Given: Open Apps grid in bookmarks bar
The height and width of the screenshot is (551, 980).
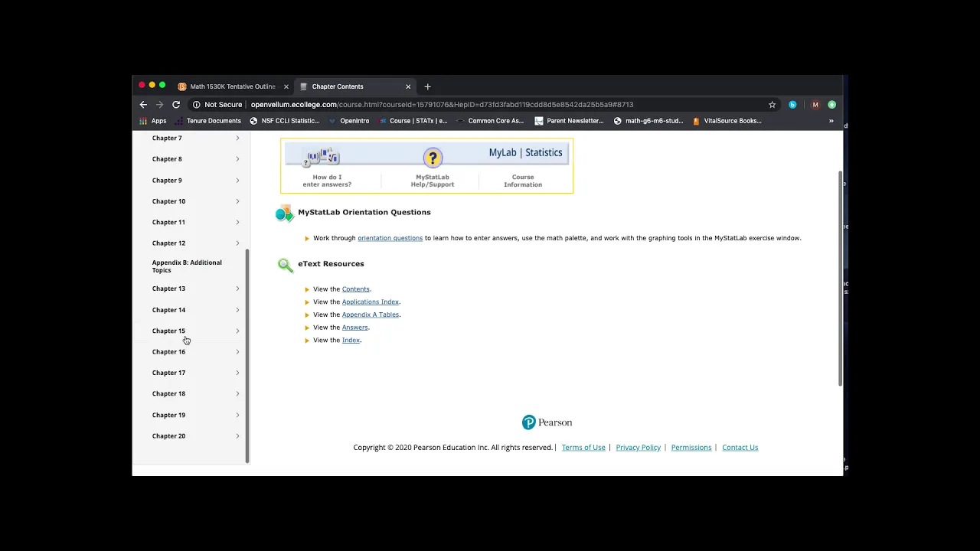Looking at the screenshot, I should click(x=153, y=121).
